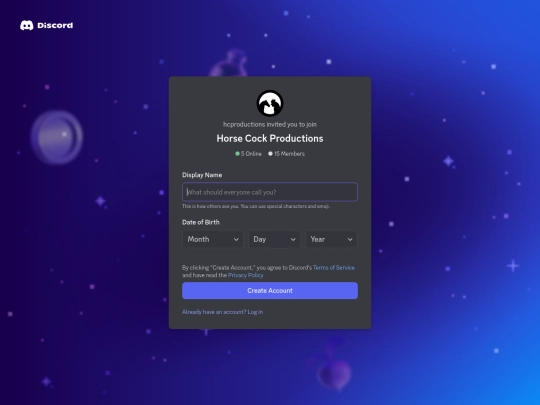The image size is (540, 405).
Task: Click the server avatar icon above the invite text
Action: (x=270, y=103)
